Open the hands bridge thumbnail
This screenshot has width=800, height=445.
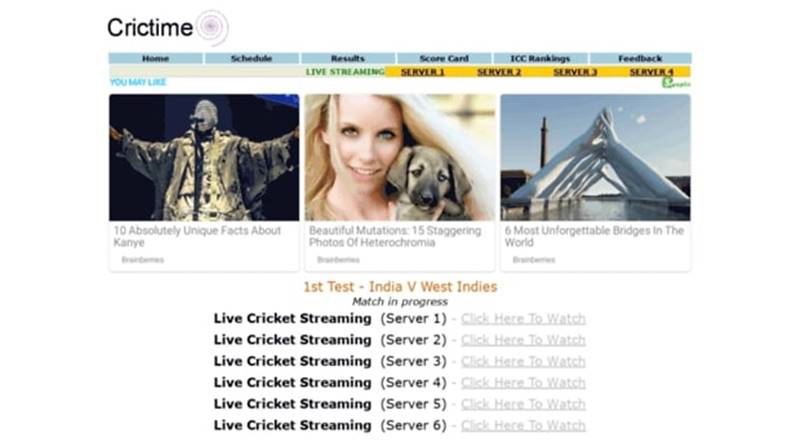point(595,157)
